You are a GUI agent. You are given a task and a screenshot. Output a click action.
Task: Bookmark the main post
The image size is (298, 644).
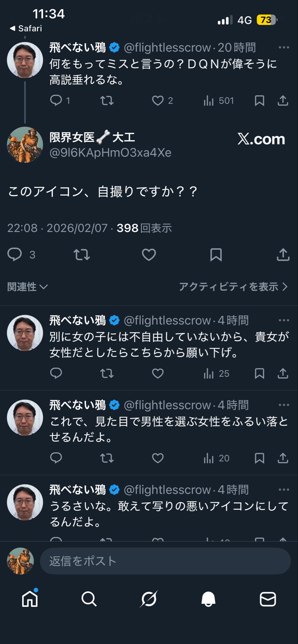coord(216,255)
